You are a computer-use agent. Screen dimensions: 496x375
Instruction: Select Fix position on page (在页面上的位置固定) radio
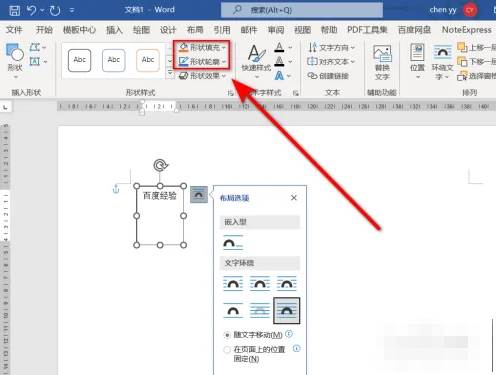227,350
